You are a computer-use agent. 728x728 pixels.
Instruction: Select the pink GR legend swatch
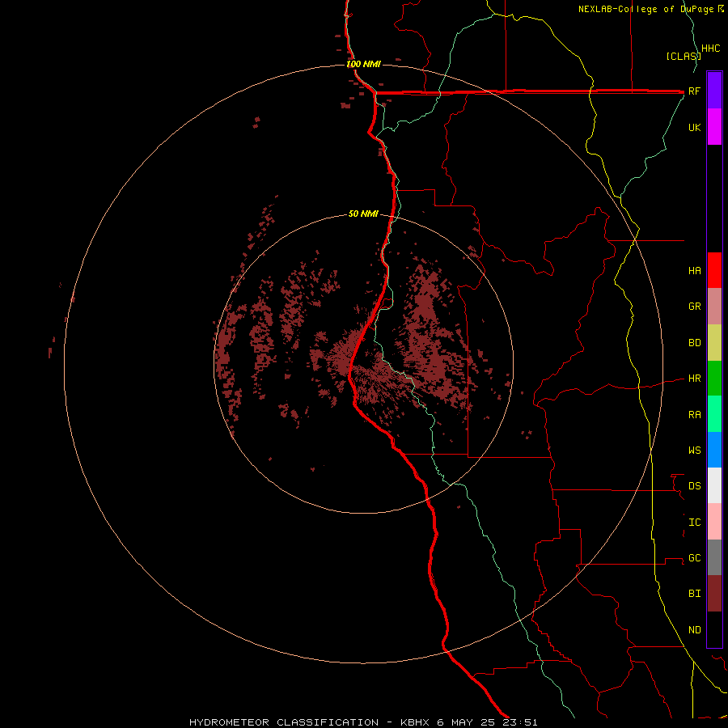[714, 307]
